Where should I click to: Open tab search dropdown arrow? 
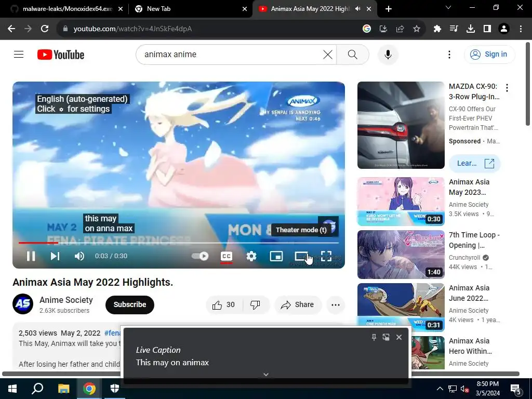(448, 7)
